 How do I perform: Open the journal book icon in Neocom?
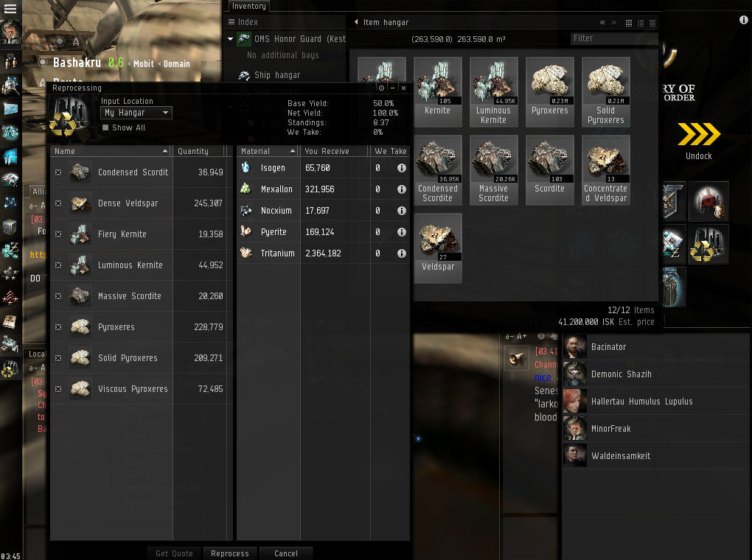pyautogui.click(x=10, y=321)
